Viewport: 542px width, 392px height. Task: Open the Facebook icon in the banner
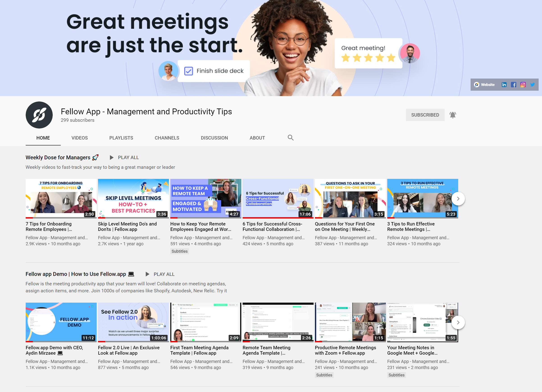pyautogui.click(x=513, y=85)
